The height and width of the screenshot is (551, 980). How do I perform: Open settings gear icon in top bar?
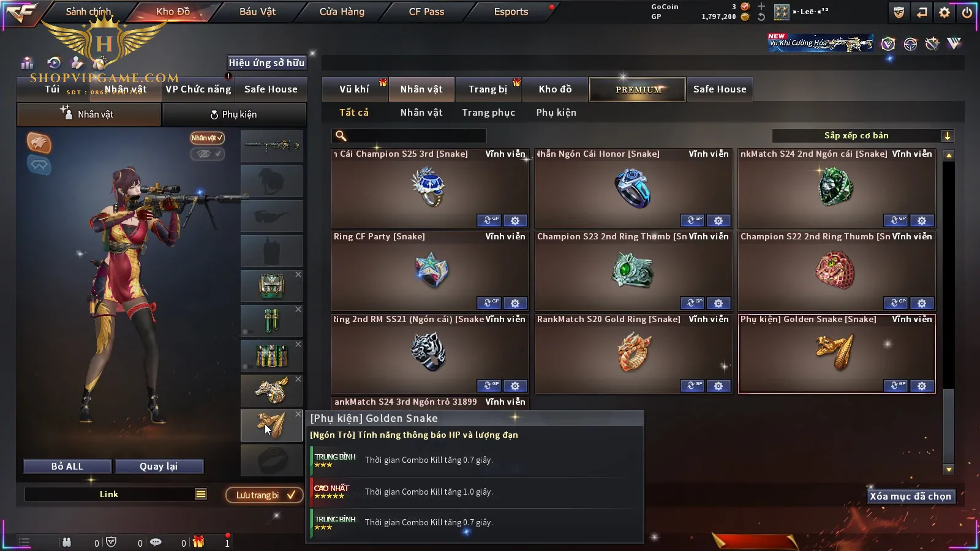click(944, 12)
